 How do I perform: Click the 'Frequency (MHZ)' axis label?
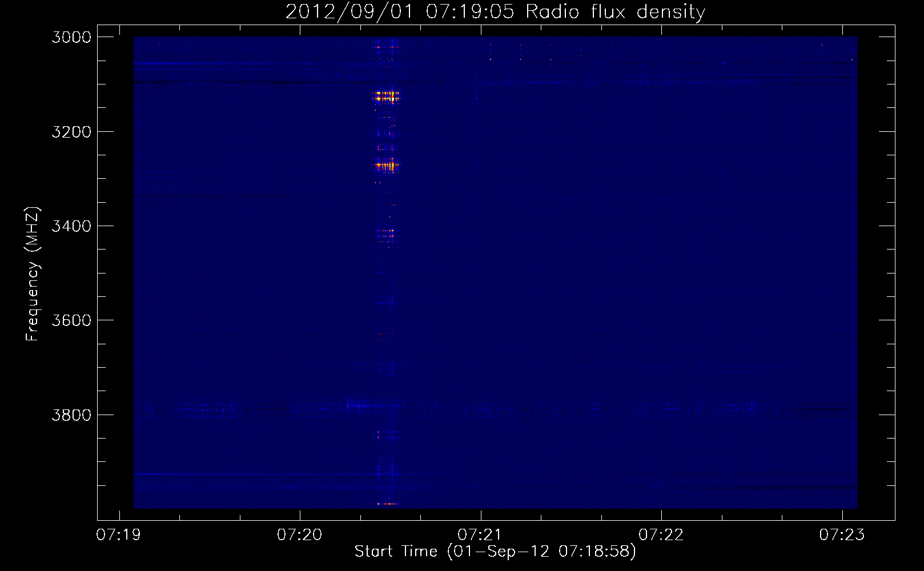[x=33, y=274]
